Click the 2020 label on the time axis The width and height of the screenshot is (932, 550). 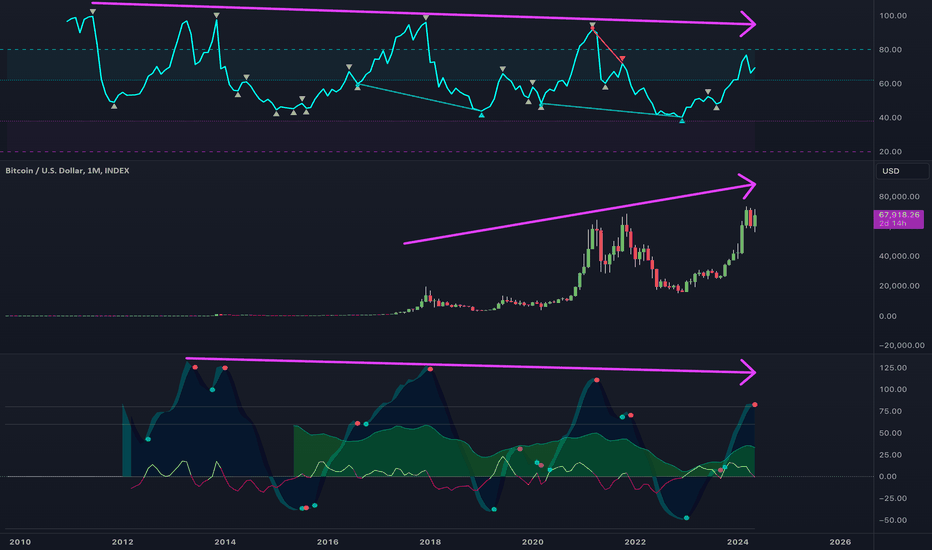click(533, 542)
